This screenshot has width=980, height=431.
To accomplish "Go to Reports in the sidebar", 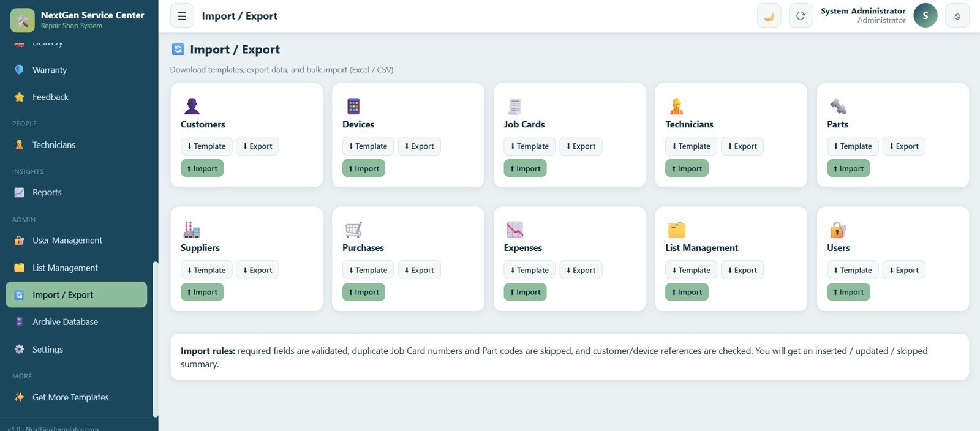I will (x=76, y=192).
